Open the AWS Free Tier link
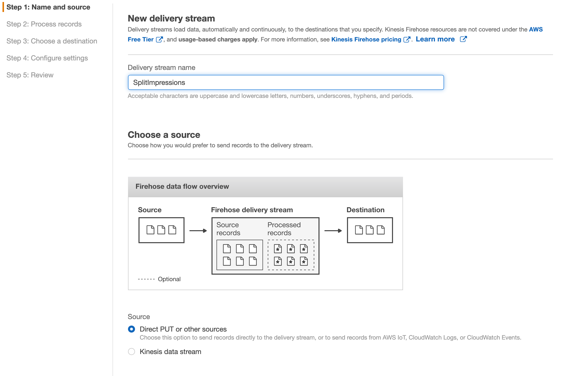Viewport: 588px width, 376px height. coord(140,39)
